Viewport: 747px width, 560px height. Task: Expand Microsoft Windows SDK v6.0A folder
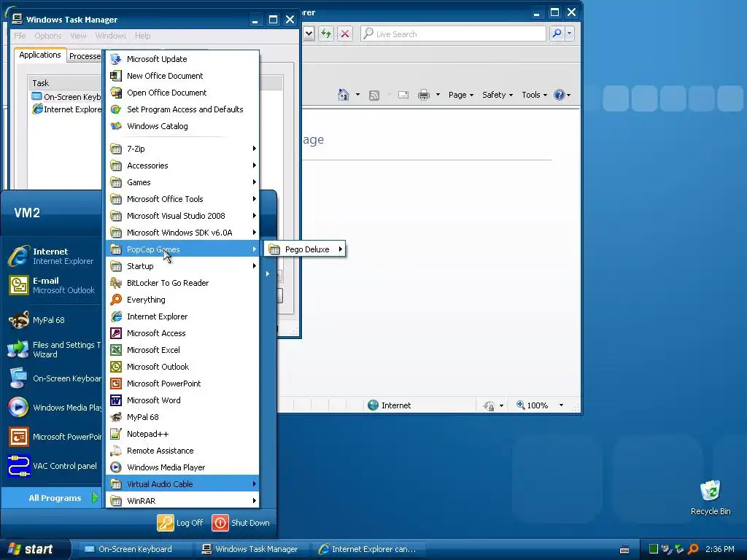[182, 233]
